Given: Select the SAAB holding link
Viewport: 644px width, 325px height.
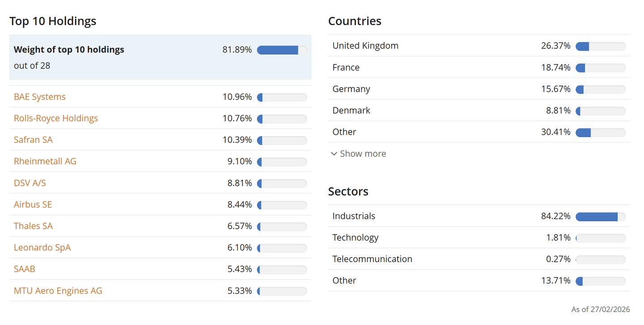Looking at the screenshot, I should tap(25, 269).
